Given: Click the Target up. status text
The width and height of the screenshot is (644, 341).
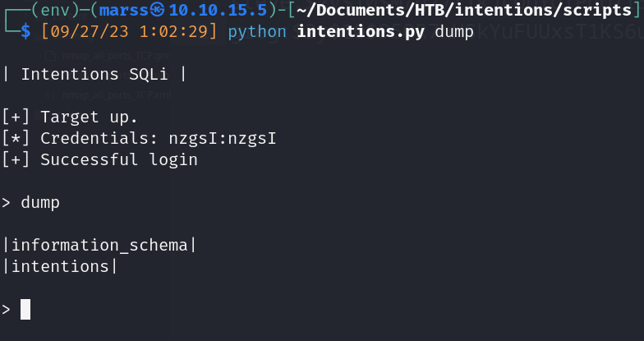Looking at the screenshot, I should pyautogui.click(x=90, y=117).
